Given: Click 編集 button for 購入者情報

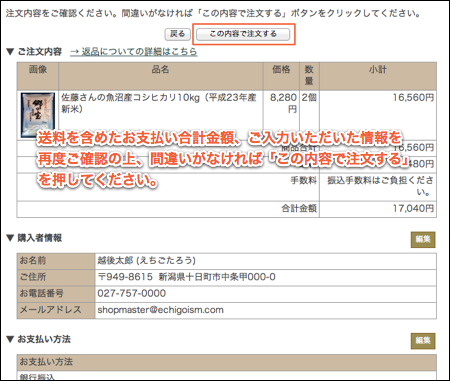Looking at the screenshot, I should [423, 239].
